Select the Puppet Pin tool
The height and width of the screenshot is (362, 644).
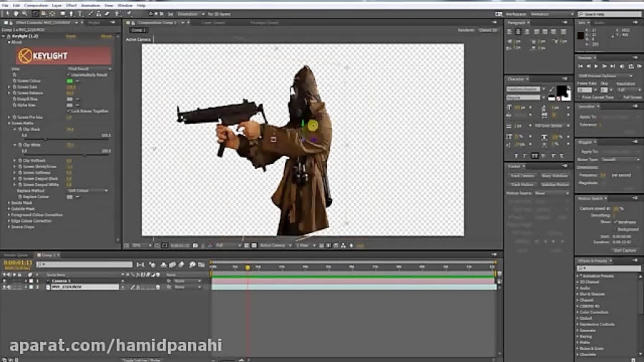click(x=129, y=14)
